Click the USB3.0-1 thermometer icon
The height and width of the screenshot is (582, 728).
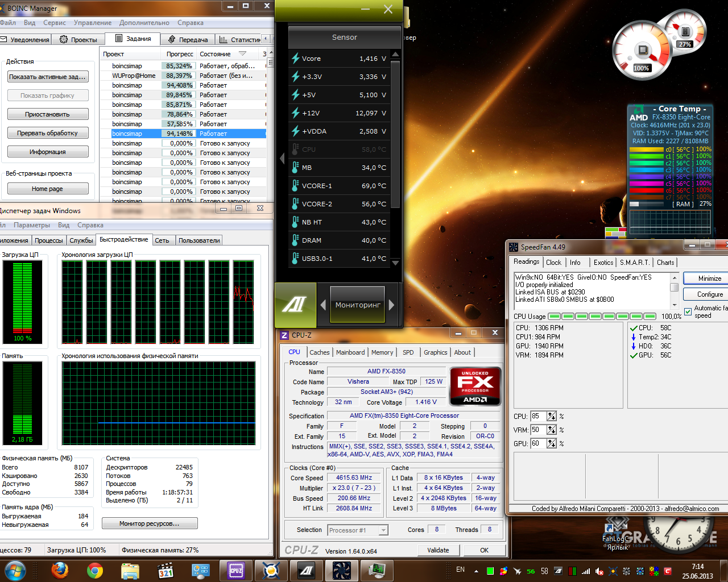[295, 259]
